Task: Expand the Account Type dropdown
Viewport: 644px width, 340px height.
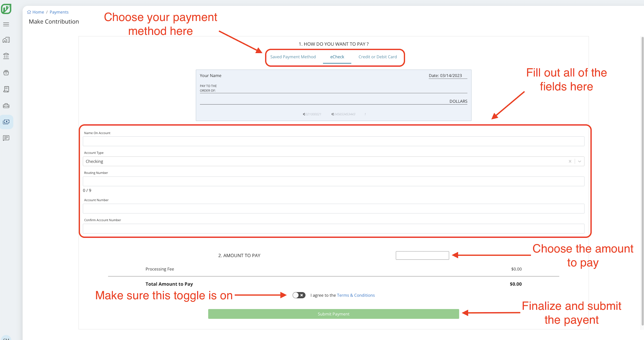Action: [579, 161]
